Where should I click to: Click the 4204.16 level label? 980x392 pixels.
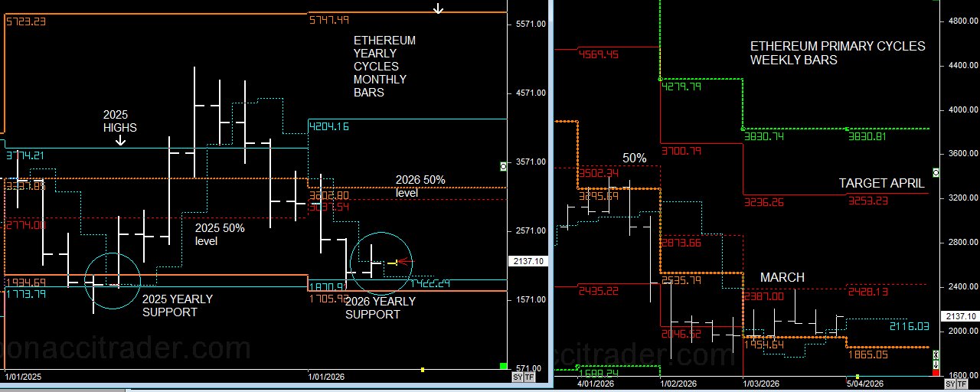[x=329, y=126]
